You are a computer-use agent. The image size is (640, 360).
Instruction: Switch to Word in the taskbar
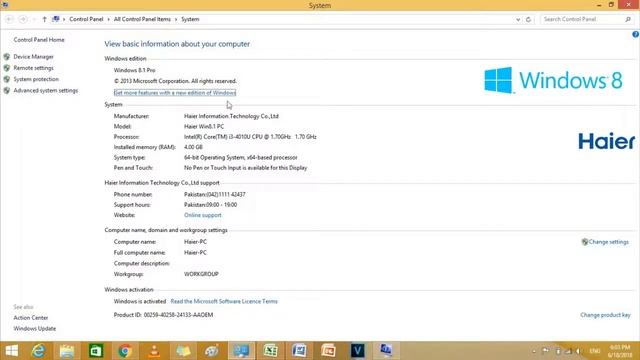coord(299,351)
